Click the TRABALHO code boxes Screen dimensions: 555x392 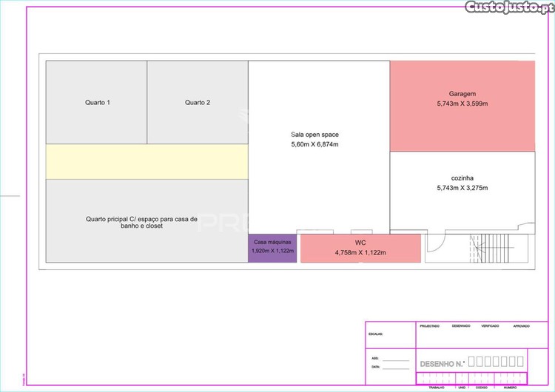[x=437, y=379]
